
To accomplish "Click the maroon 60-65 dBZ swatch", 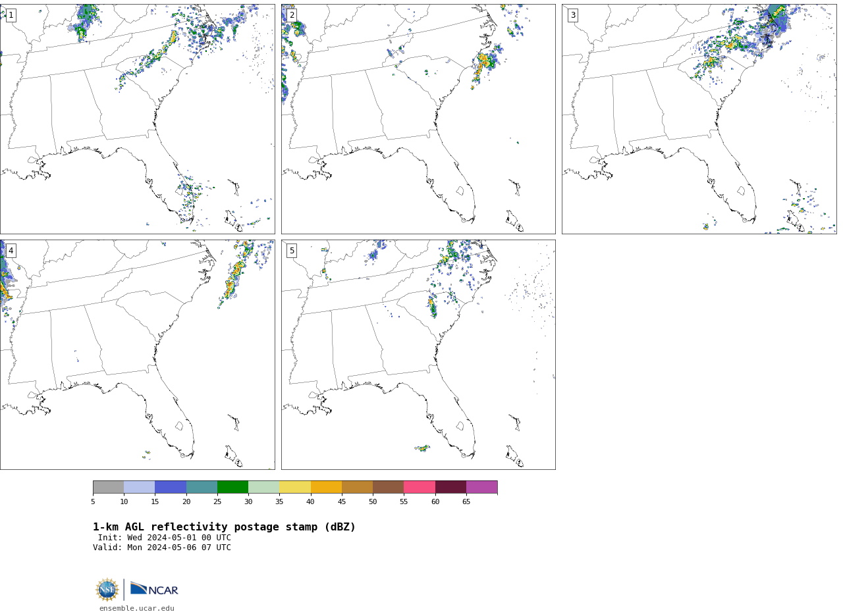I will pyautogui.click(x=450, y=487).
